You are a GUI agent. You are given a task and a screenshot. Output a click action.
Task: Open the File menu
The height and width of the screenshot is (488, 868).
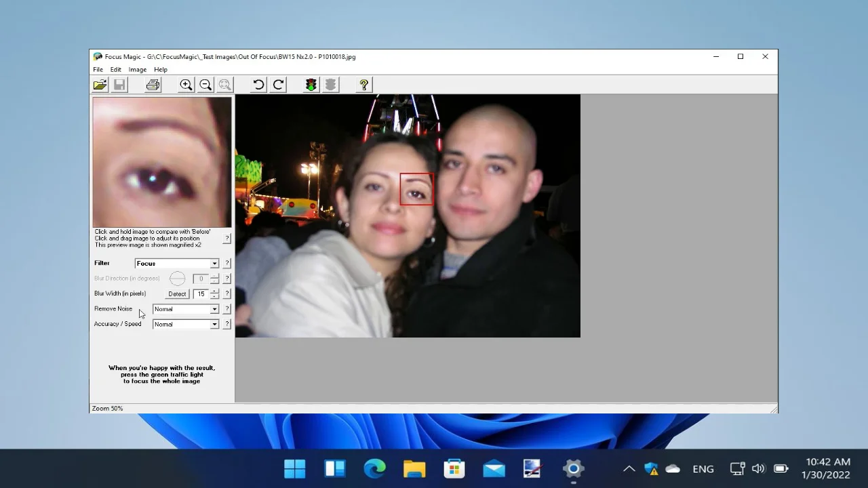(x=98, y=70)
